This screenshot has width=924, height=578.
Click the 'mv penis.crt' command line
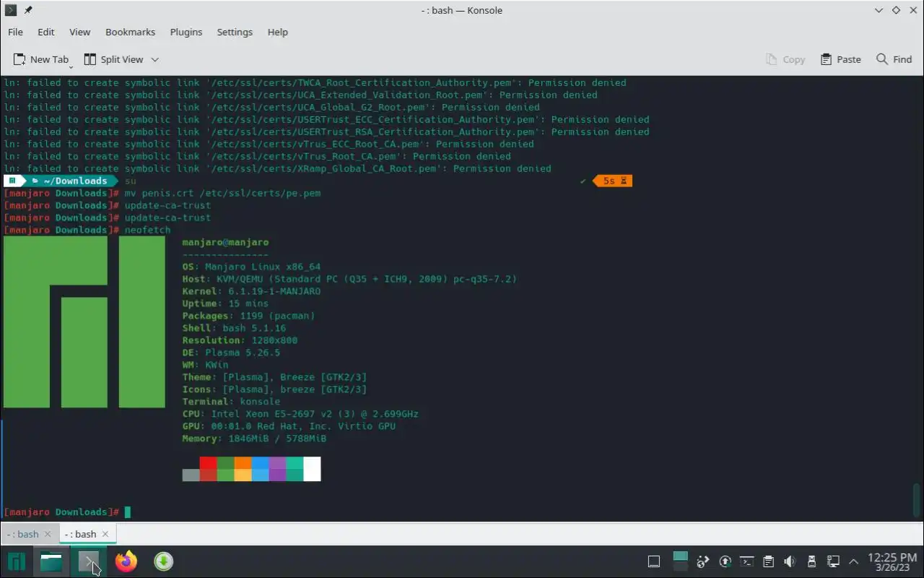[x=222, y=193]
